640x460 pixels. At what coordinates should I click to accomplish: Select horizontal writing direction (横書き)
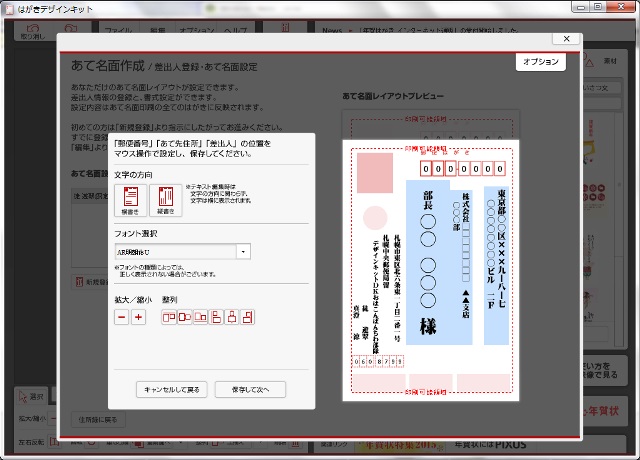(130, 200)
